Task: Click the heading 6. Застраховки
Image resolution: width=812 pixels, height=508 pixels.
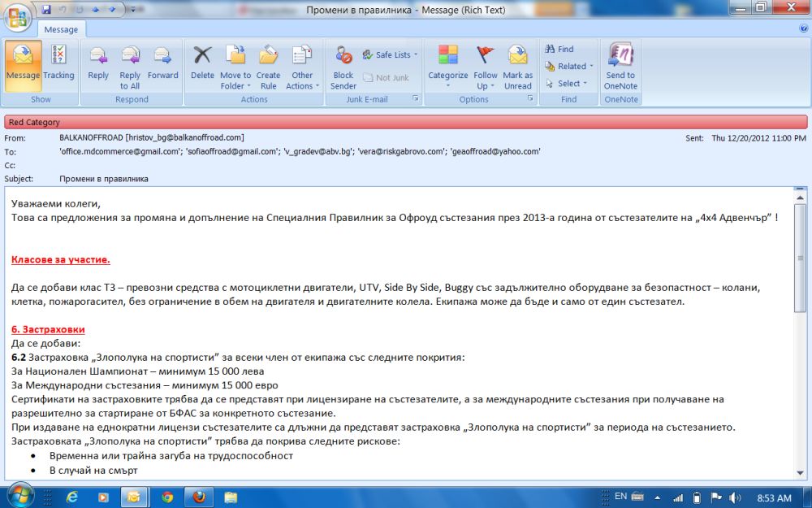Action: point(48,329)
